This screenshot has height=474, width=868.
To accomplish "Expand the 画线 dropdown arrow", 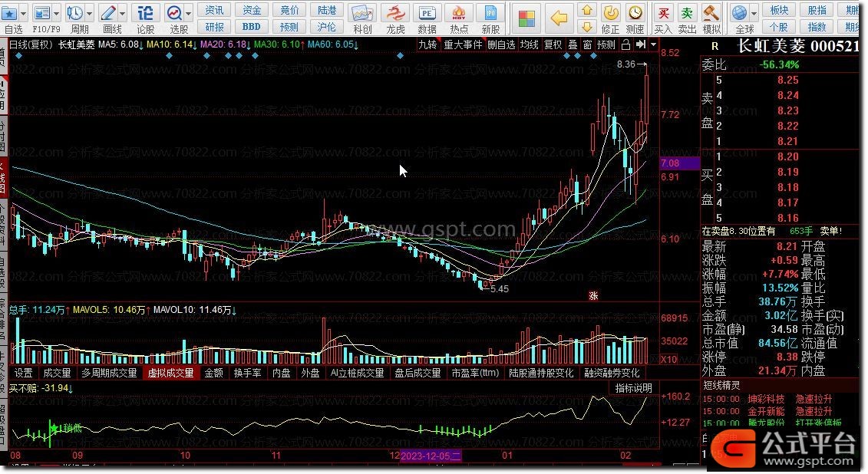I will coord(122,13).
